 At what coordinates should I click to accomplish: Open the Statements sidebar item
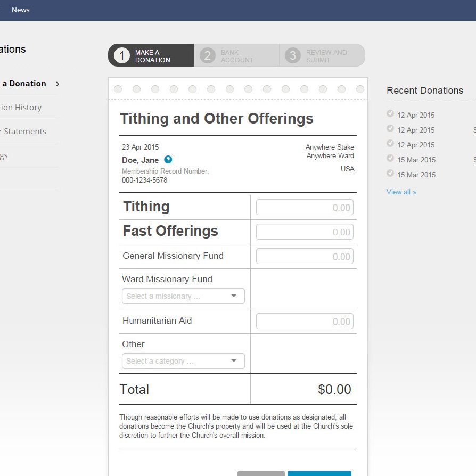click(24, 132)
